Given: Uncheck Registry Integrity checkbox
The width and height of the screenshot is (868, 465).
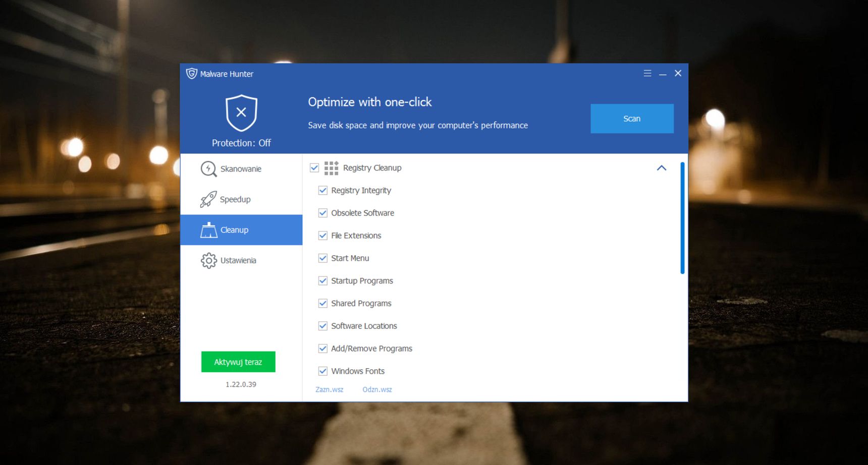Looking at the screenshot, I should click(x=323, y=191).
